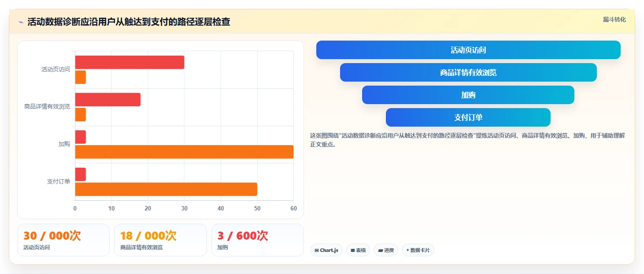Click the x-axis tick label 0
This screenshot has height=274, width=644.
pos(75,208)
